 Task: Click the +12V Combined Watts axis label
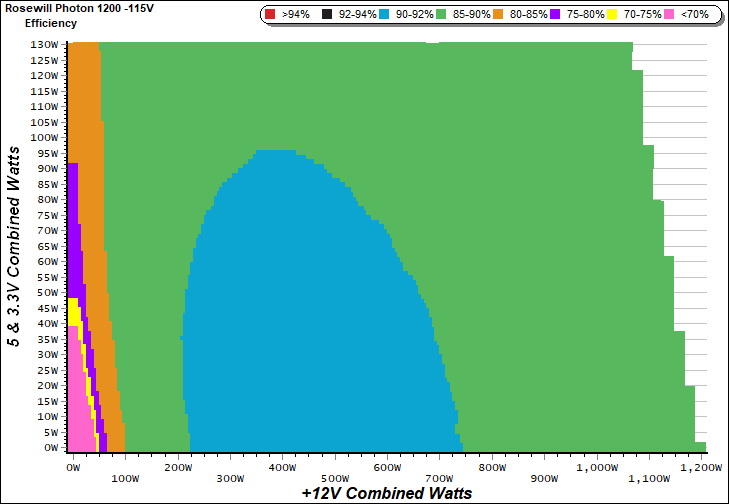click(386, 493)
